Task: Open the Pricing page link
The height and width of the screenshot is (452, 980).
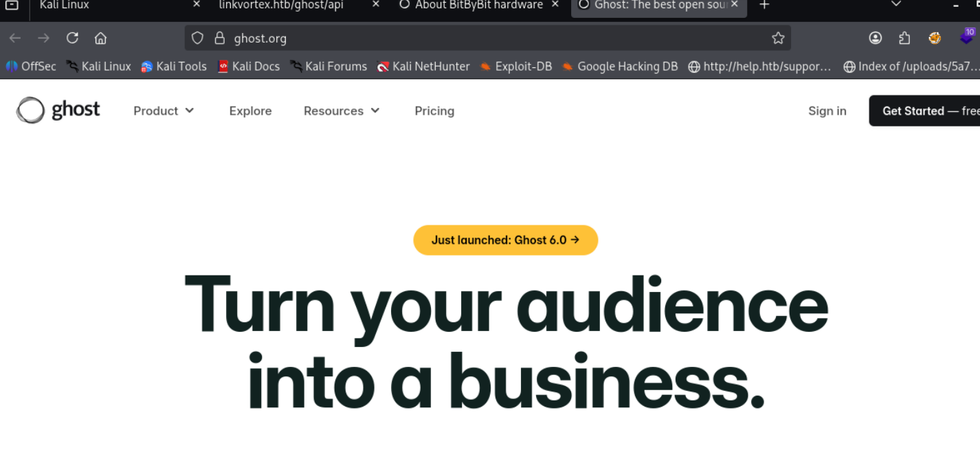Action: pyautogui.click(x=434, y=111)
